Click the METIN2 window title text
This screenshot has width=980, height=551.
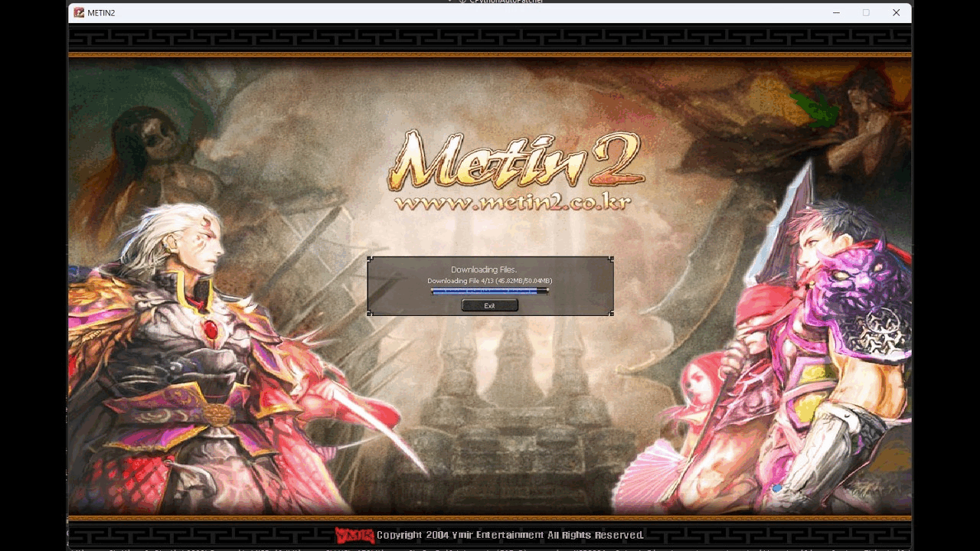[101, 13]
